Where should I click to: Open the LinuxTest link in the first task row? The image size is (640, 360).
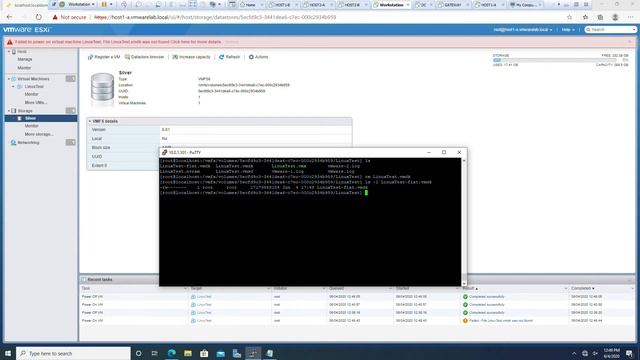204,297
